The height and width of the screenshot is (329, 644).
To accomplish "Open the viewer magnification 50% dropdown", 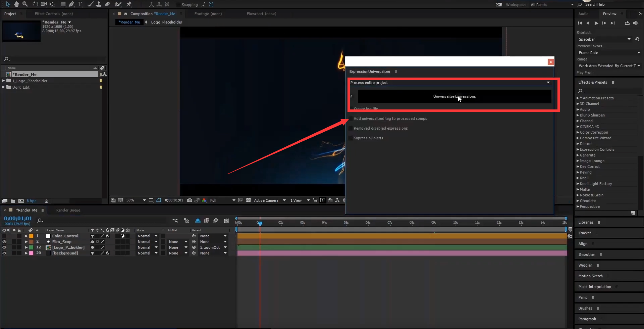I will pos(136,200).
